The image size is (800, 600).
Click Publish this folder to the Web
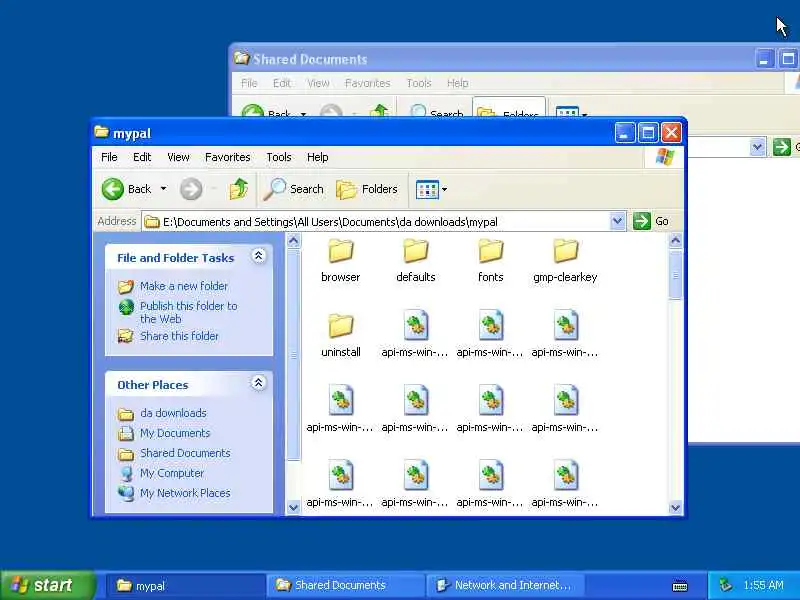tap(188, 312)
